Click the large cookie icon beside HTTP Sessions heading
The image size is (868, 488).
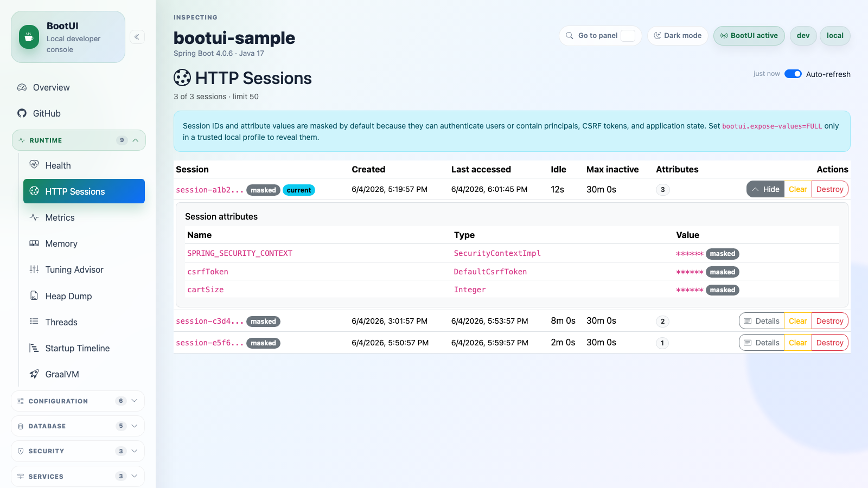(182, 78)
